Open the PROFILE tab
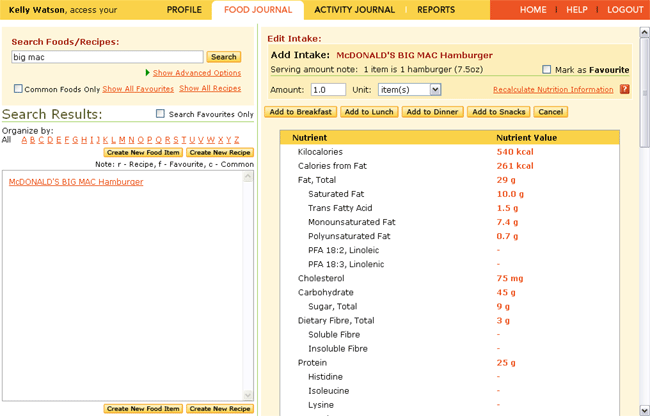Image resolution: width=650 pixels, height=416 pixels. pos(184,10)
